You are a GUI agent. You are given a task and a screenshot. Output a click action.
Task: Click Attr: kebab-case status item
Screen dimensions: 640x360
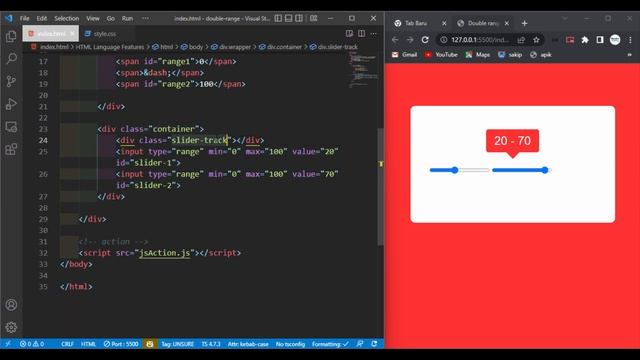[248, 344]
